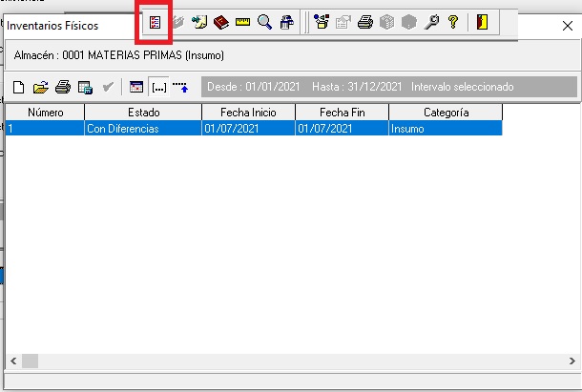582x392 pixels.
Task: Click the 'Insumo' category cell
Action: [x=446, y=129]
